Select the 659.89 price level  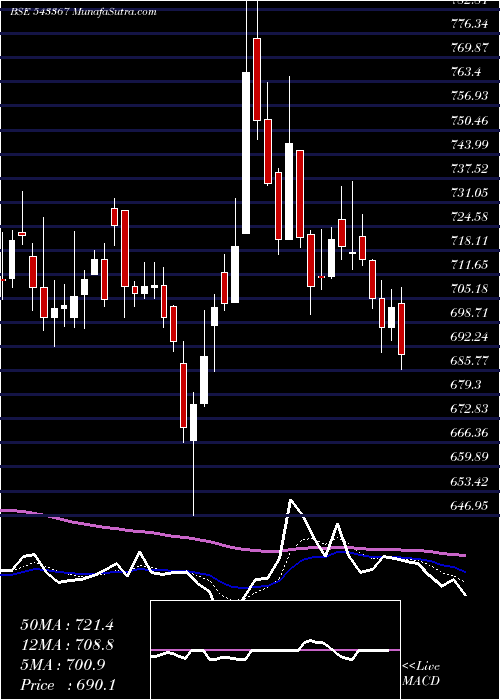pyautogui.click(x=469, y=458)
